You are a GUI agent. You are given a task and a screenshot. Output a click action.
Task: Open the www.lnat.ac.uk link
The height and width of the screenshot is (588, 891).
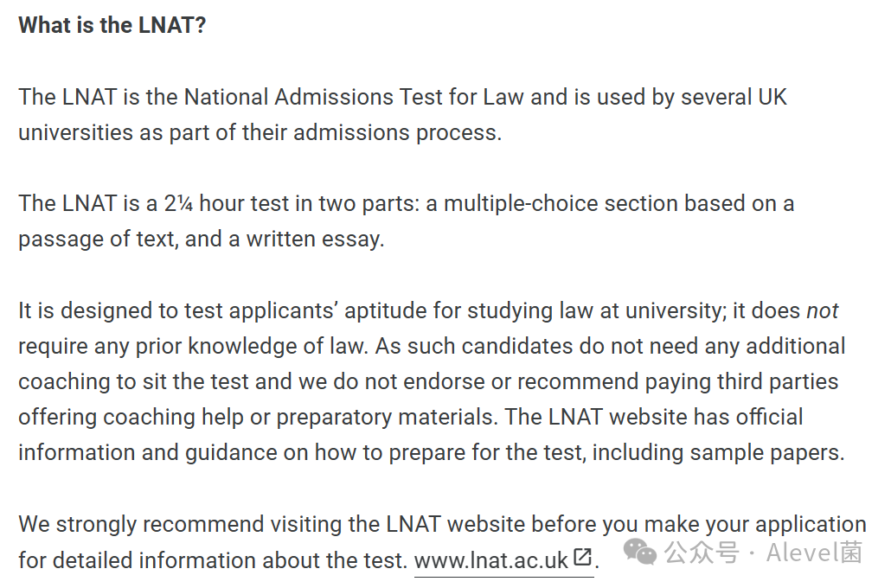tap(491, 560)
